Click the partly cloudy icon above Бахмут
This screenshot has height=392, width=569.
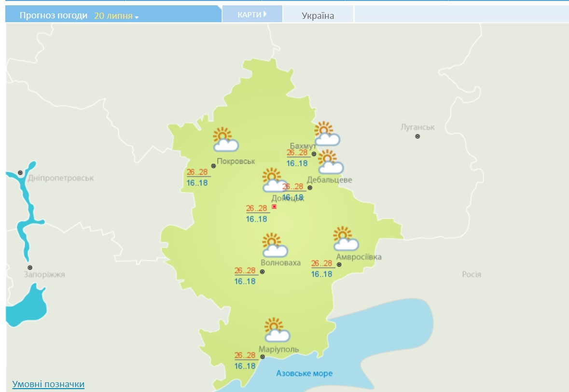point(327,134)
